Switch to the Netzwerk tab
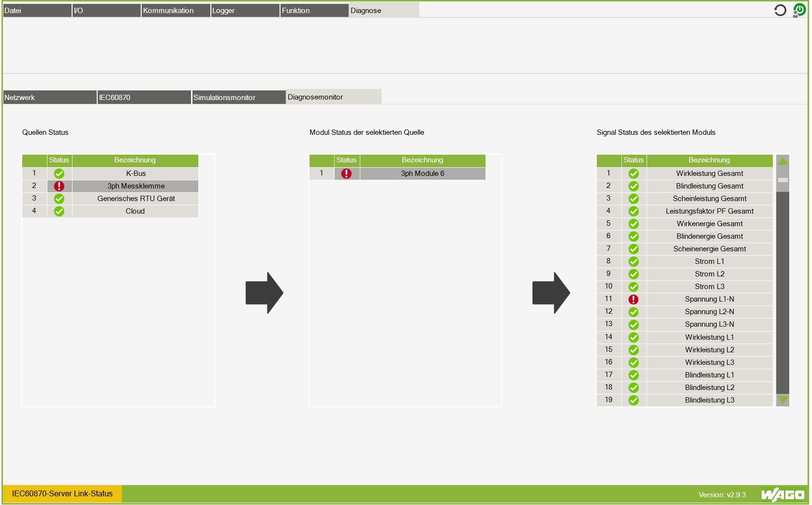The height and width of the screenshot is (505, 812). point(50,97)
